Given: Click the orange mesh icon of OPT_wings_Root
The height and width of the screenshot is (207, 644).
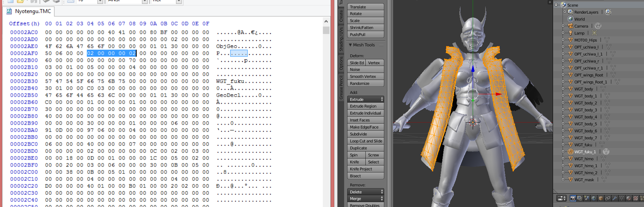Looking at the screenshot, I should pyautogui.click(x=571, y=75).
